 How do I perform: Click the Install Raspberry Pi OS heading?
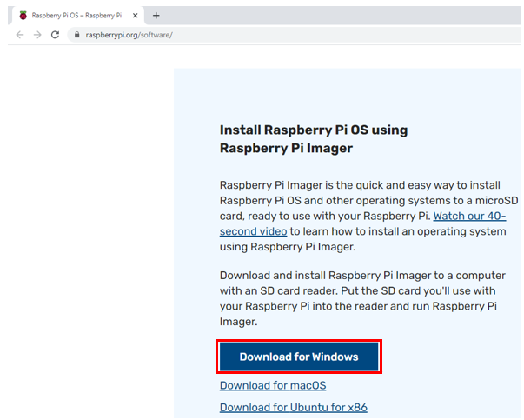pos(314,139)
